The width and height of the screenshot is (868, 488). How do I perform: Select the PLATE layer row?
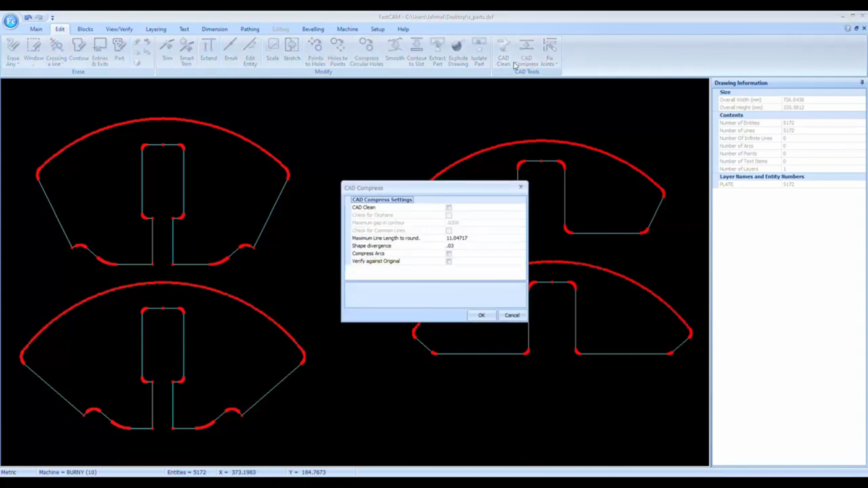789,184
